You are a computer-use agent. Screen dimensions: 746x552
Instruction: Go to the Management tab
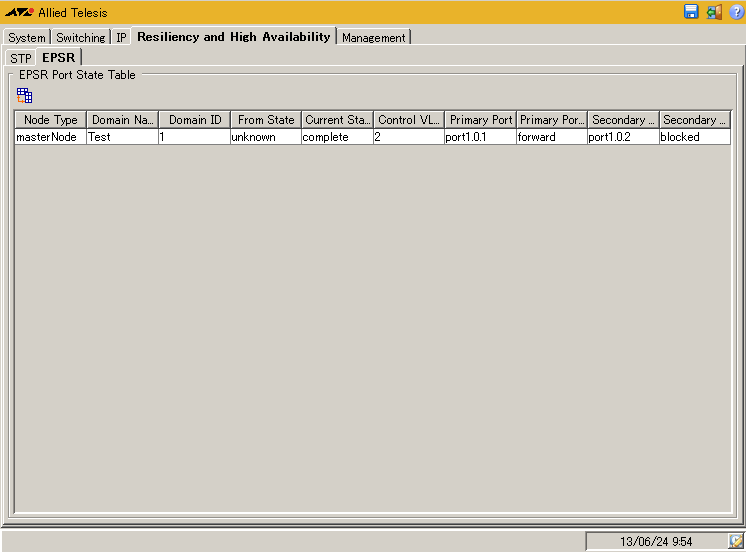coord(374,38)
